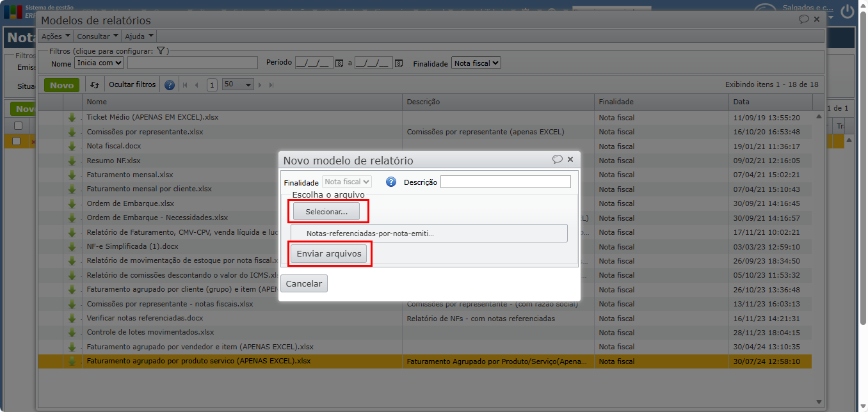Click the filter funnel configure icon
Viewport: 868px width, 412px height.
161,51
